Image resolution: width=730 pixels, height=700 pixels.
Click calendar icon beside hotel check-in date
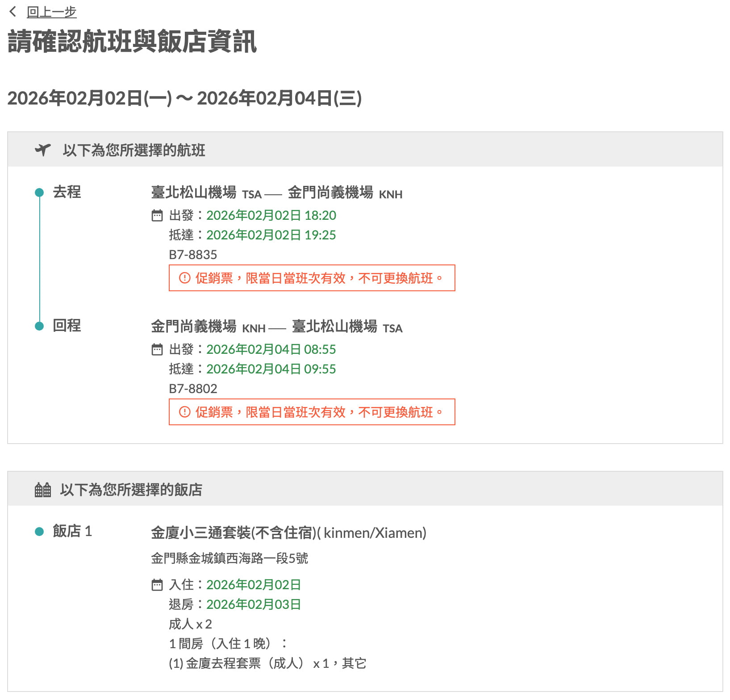pos(157,585)
